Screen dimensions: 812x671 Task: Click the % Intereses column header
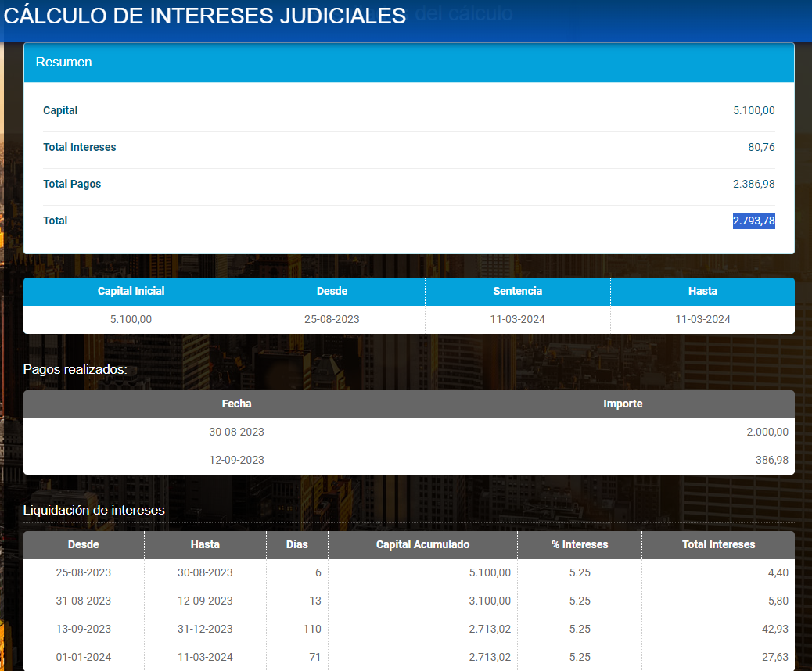coord(580,544)
